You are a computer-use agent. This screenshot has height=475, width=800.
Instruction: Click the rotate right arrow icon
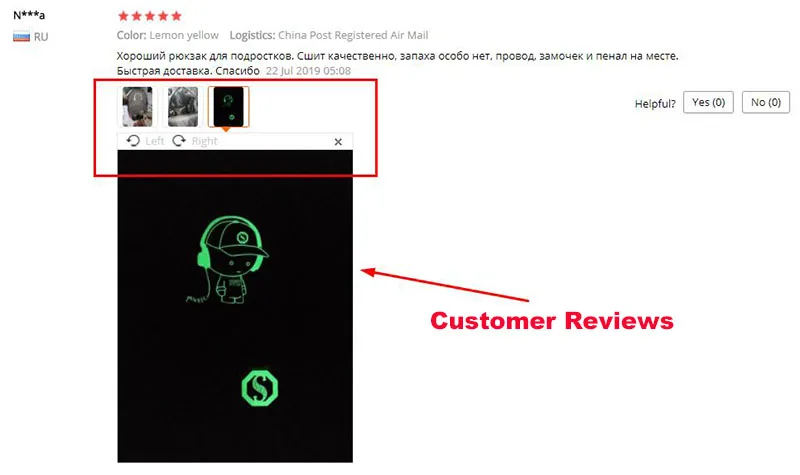point(179,141)
